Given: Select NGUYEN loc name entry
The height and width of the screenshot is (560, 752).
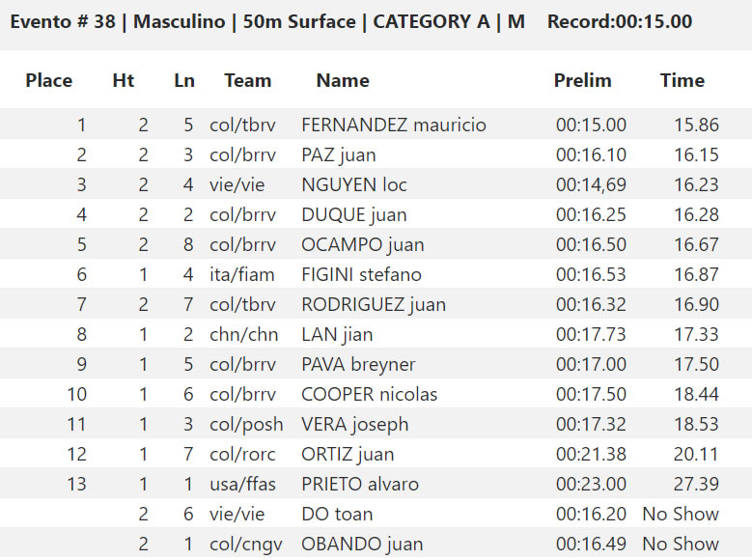Looking at the screenshot, I should pyautogui.click(x=354, y=184).
